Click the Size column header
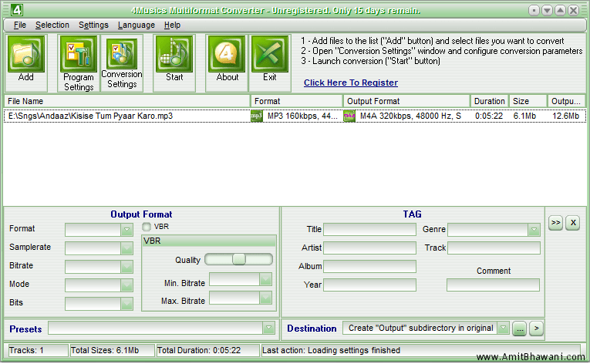Screen dimensions: 590x364 pos(528,101)
